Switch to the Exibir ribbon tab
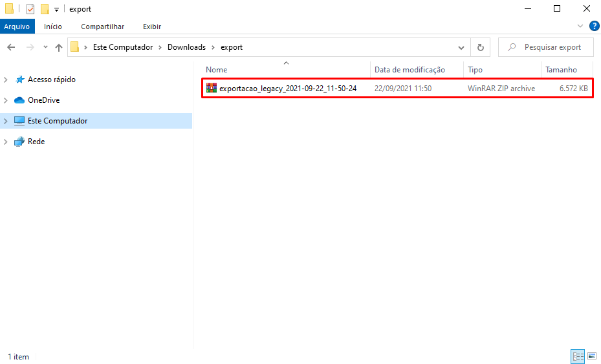Viewport: 601px width, 364px height. pyautogui.click(x=152, y=27)
